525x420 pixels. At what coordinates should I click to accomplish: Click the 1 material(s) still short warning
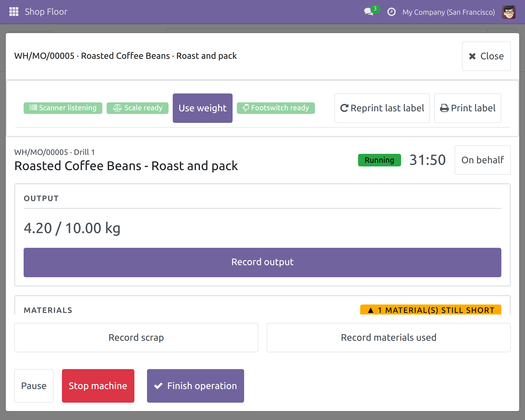pos(431,310)
